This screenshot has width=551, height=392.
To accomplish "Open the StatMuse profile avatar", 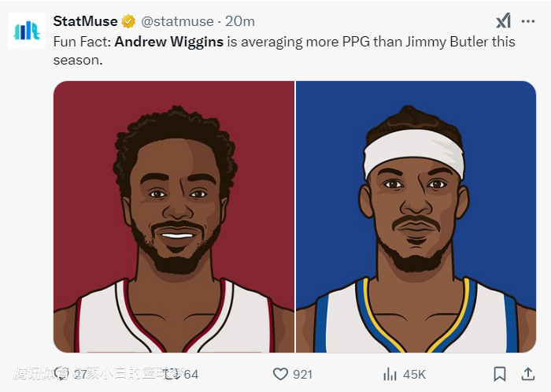I will point(27,29).
